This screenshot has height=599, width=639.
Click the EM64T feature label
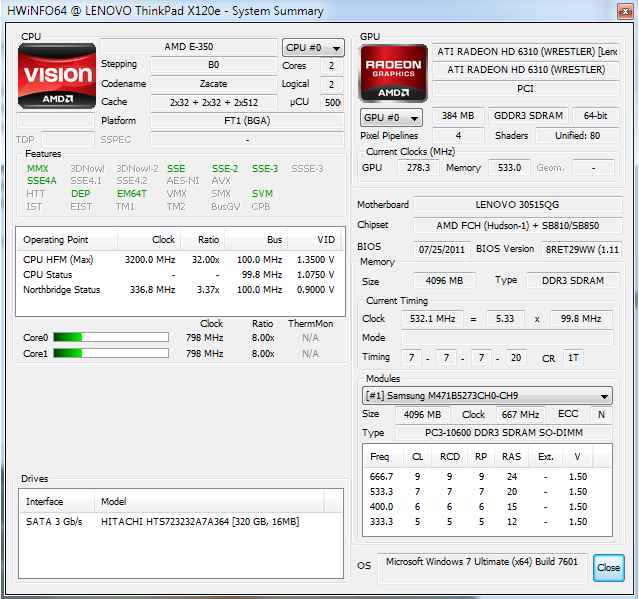click(132, 194)
